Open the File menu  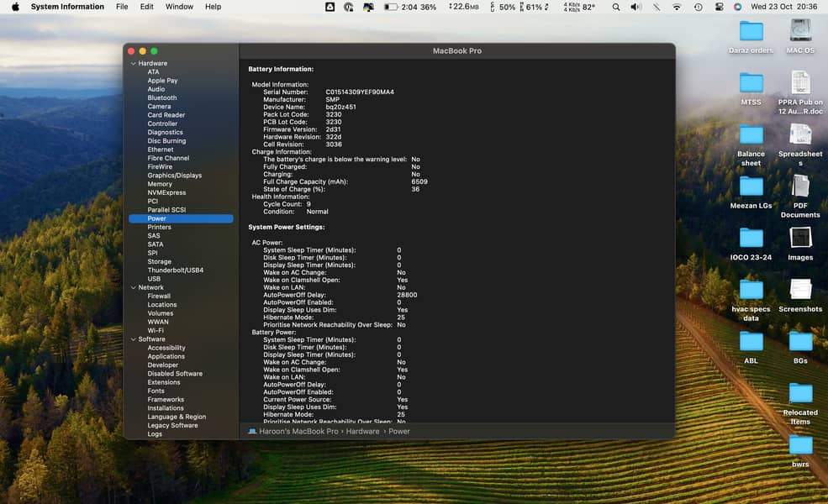(x=122, y=7)
